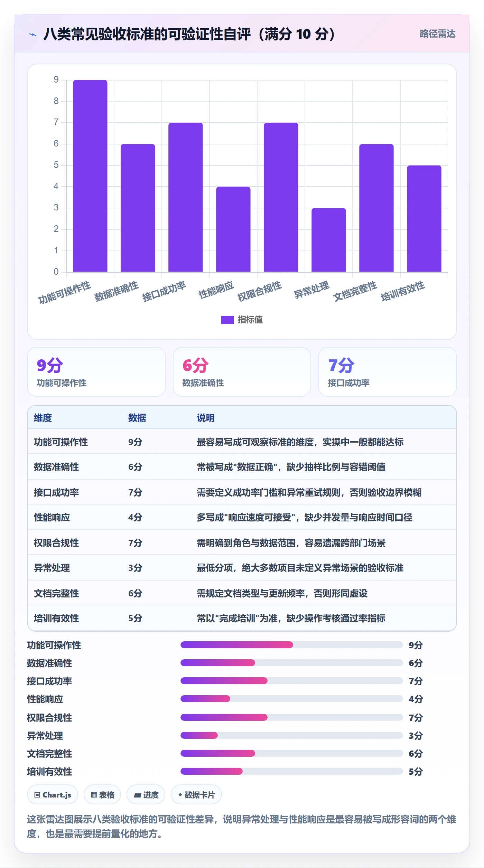Click the 文档完整性 progress bar
Screen dimensions: 484x868
[x=292, y=753]
